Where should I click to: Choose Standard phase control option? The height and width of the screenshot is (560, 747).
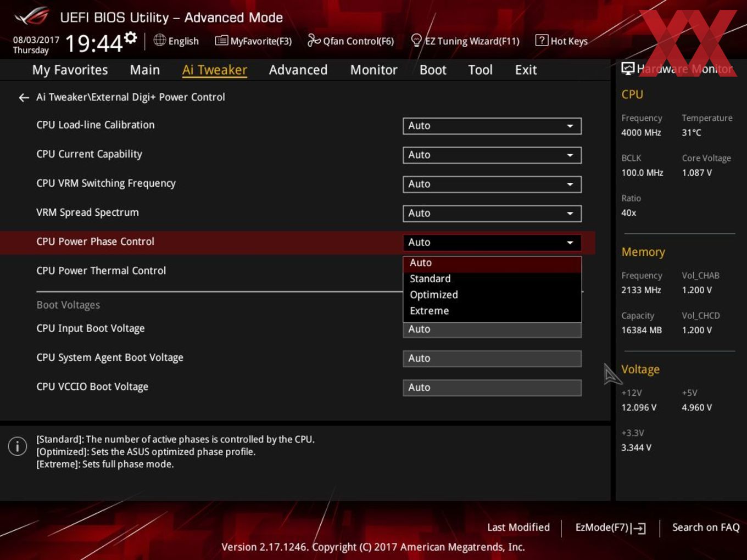click(x=492, y=279)
